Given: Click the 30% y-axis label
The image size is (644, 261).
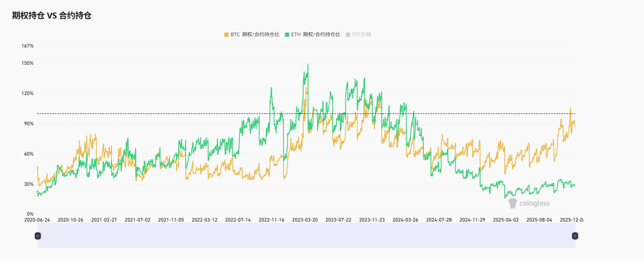Looking at the screenshot, I should pos(28,184).
